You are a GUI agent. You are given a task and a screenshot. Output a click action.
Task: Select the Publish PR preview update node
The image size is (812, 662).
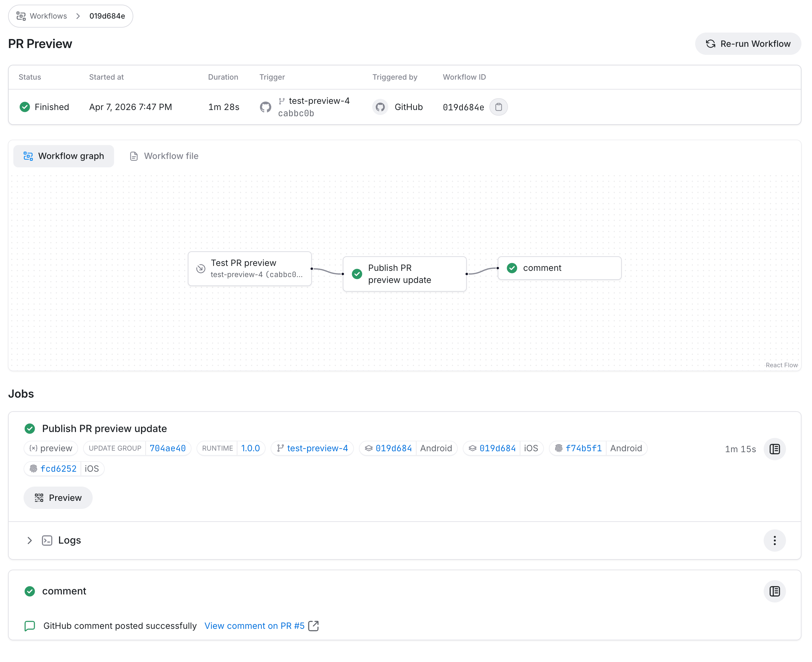(405, 274)
